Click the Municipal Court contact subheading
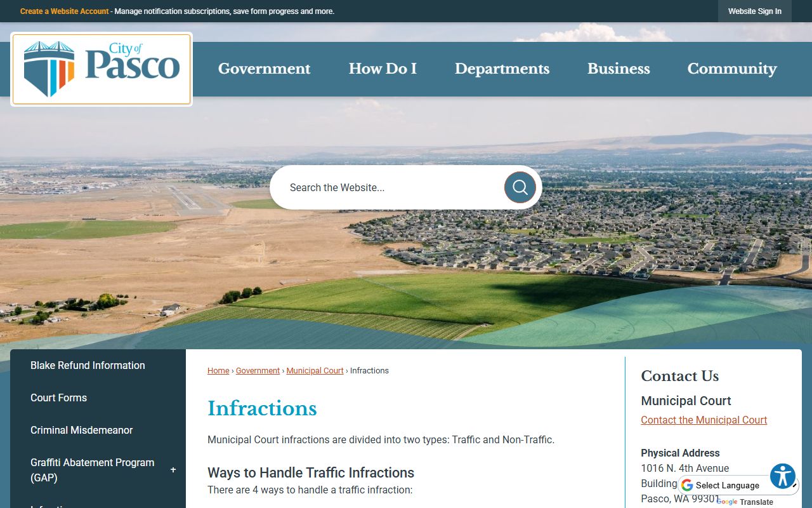The image size is (812, 508). 686,401
